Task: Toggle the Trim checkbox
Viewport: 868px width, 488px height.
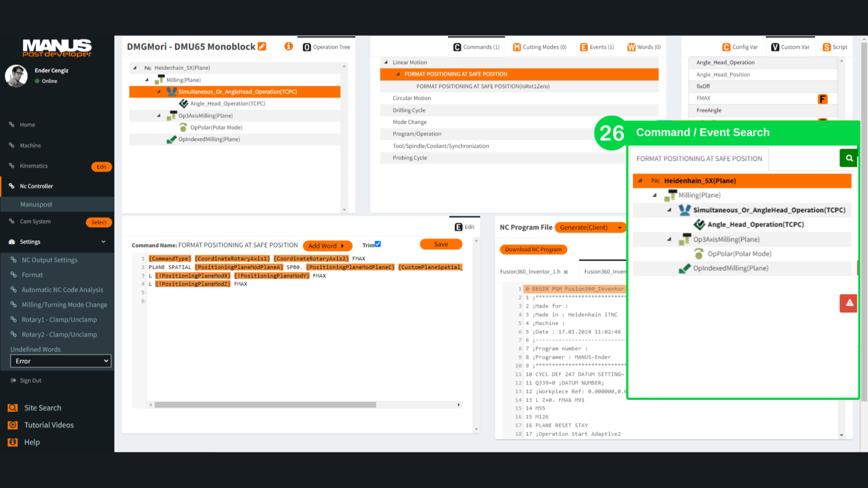Action: click(377, 244)
